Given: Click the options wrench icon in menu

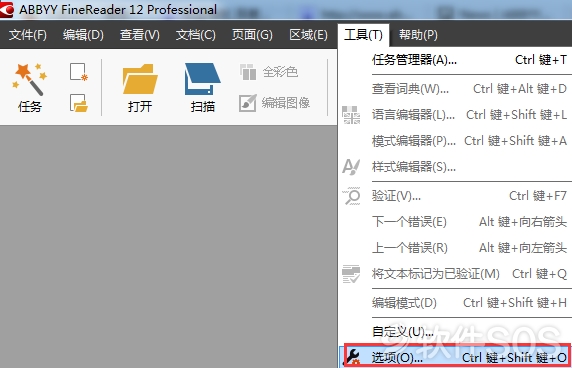Looking at the screenshot, I should (x=353, y=357).
